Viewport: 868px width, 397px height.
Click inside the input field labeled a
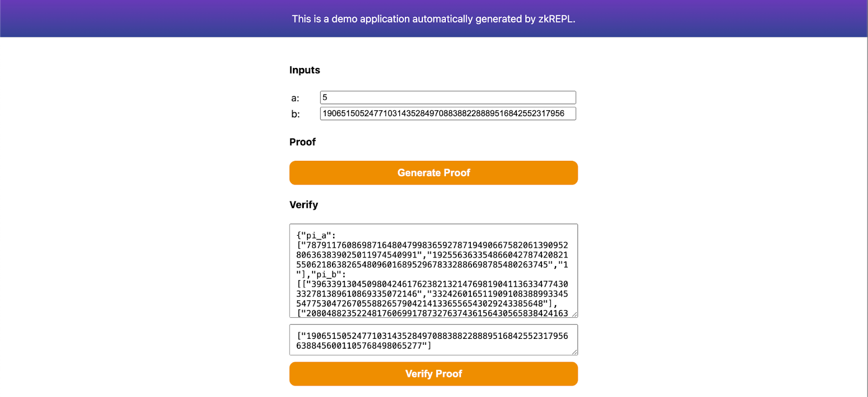447,97
